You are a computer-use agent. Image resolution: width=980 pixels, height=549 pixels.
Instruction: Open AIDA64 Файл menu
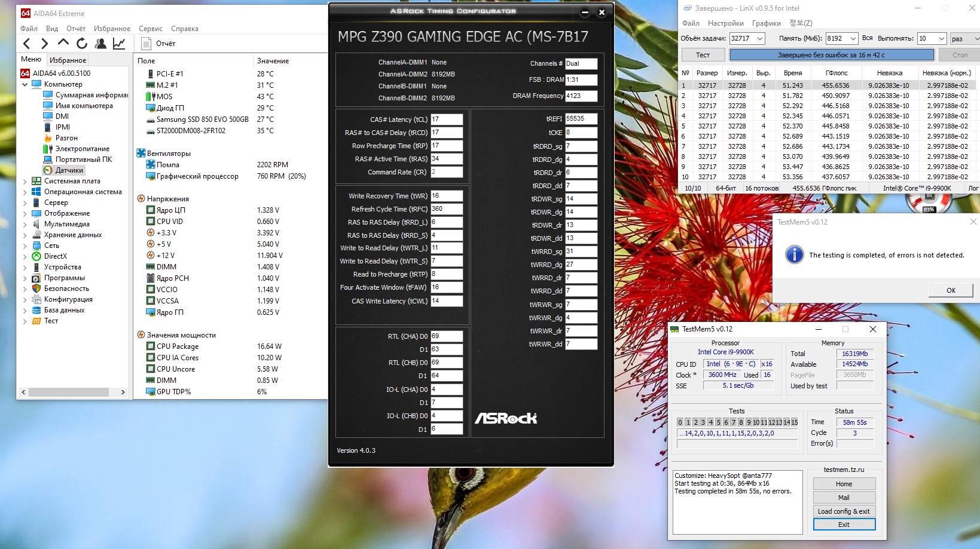(x=29, y=29)
